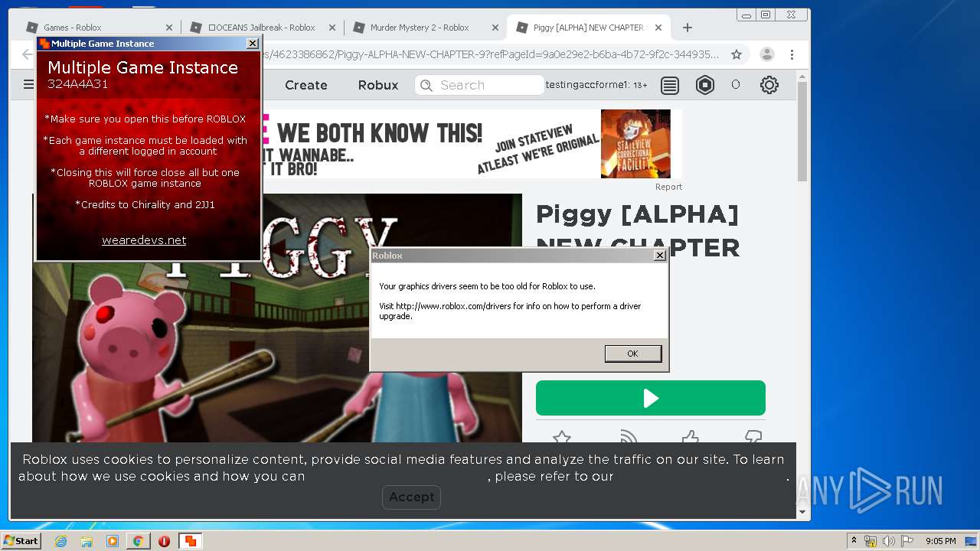Click the page scrollbar up arrow
The image size is (980, 551).
tap(802, 77)
